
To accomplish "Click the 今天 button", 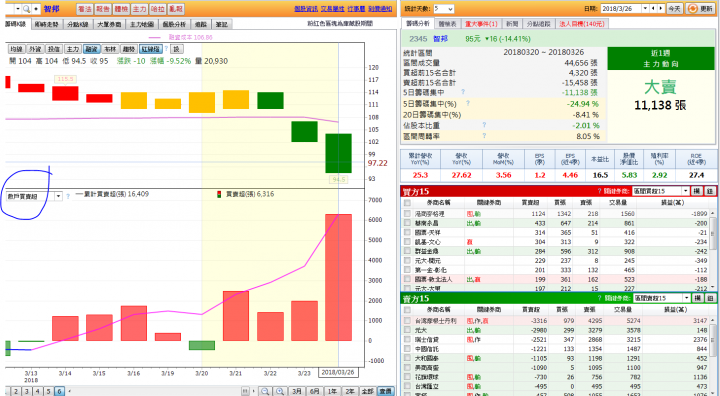I will (674, 9).
